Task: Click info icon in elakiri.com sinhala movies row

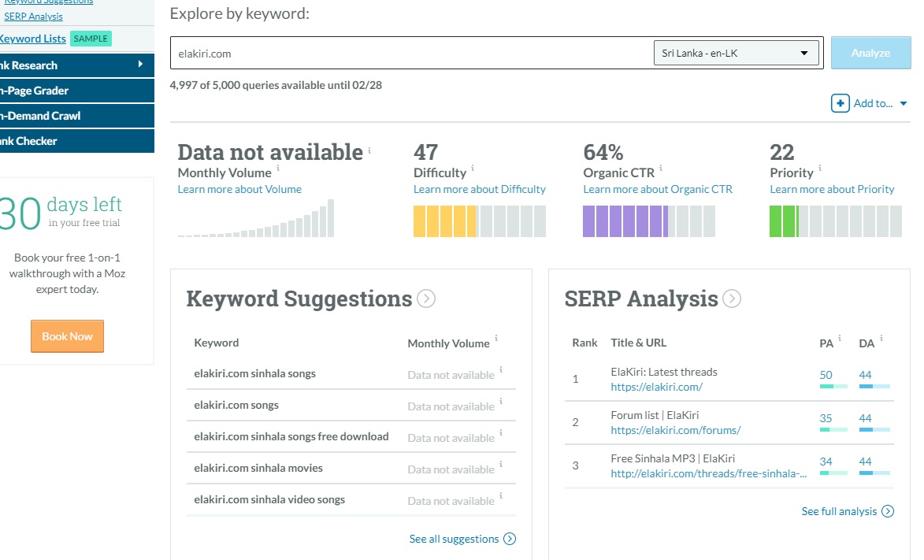Action: click(x=501, y=464)
